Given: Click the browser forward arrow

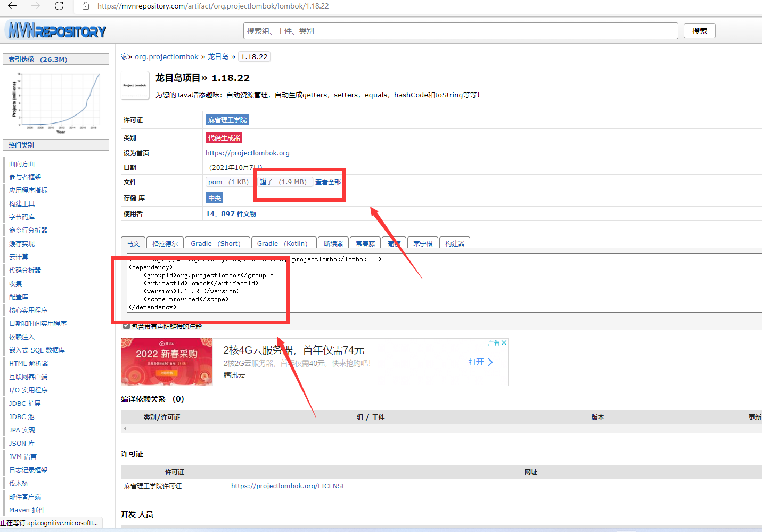Looking at the screenshot, I should tap(36, 6).
